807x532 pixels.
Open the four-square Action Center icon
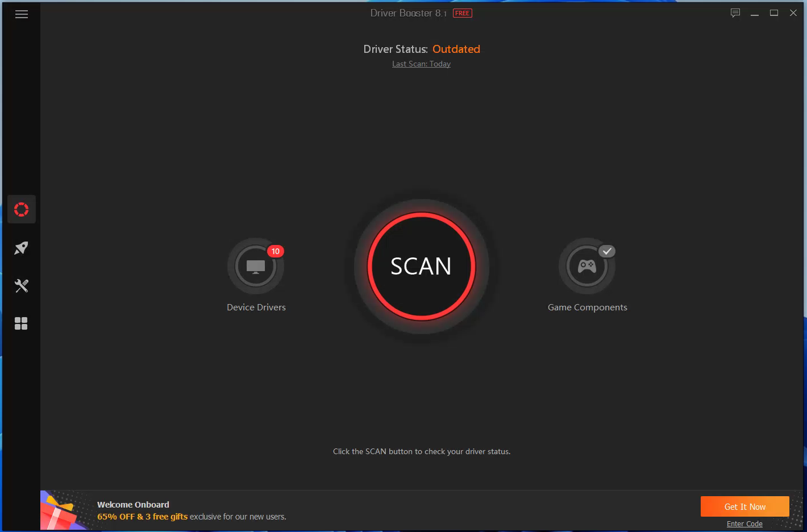[x=22, y=323]
